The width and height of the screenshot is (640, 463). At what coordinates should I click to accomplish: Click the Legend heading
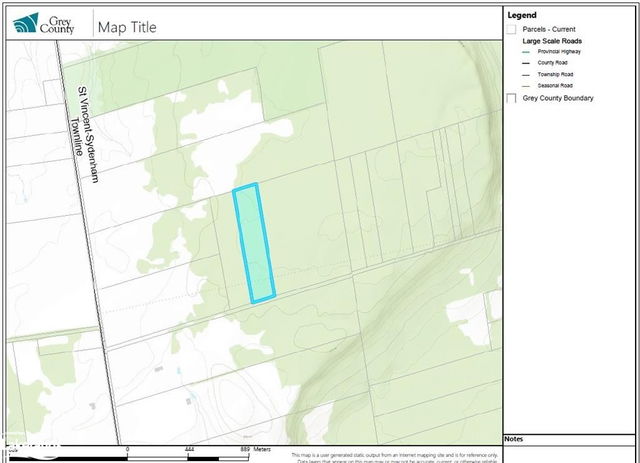point(522,15)
